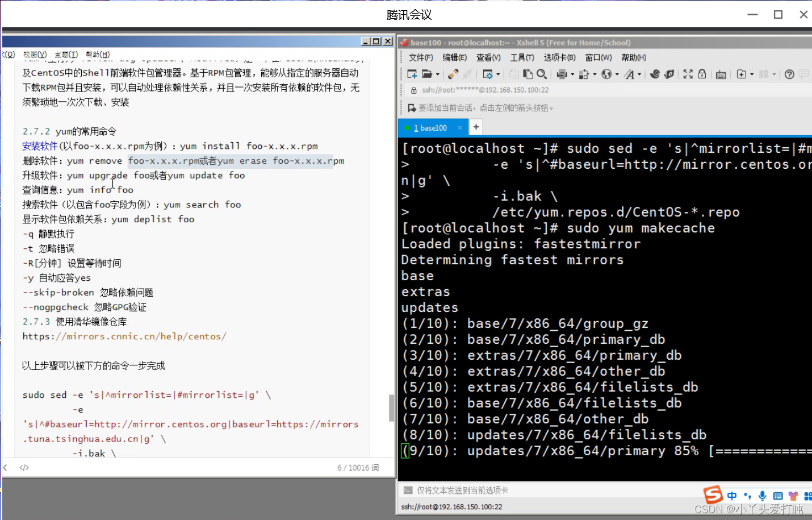Click the status bar 'ssh://root@192.168.150.100:22' text
This screenshot has width=812, height=520.
(451, 506)
